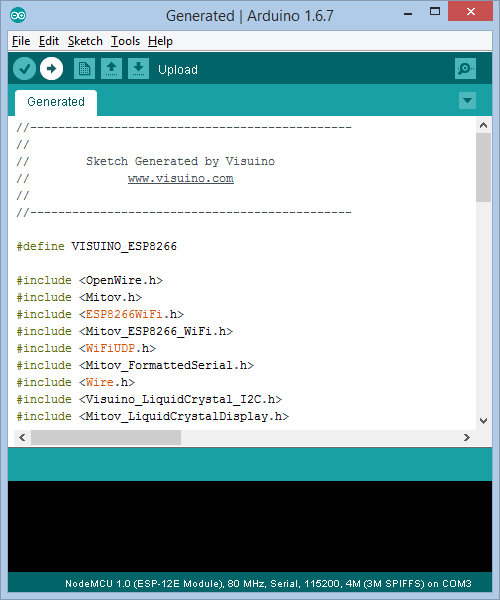
Task: Follow the www.visuino.com link
Action: 181,178
